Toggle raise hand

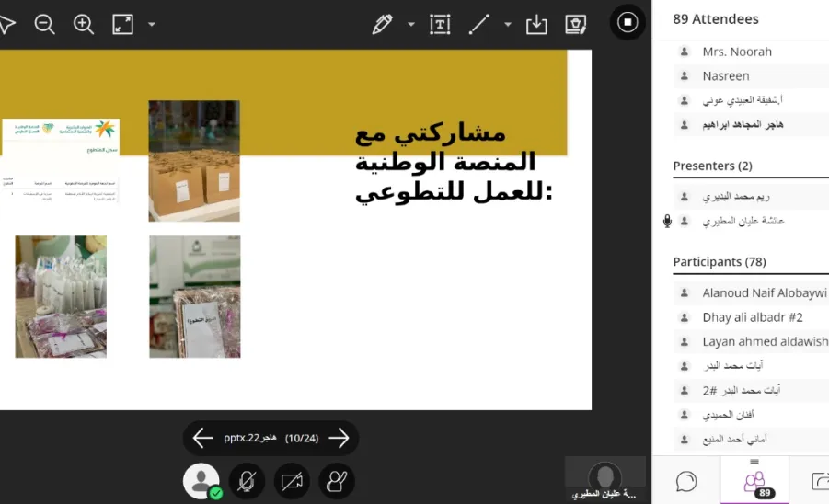coord(337,481)
